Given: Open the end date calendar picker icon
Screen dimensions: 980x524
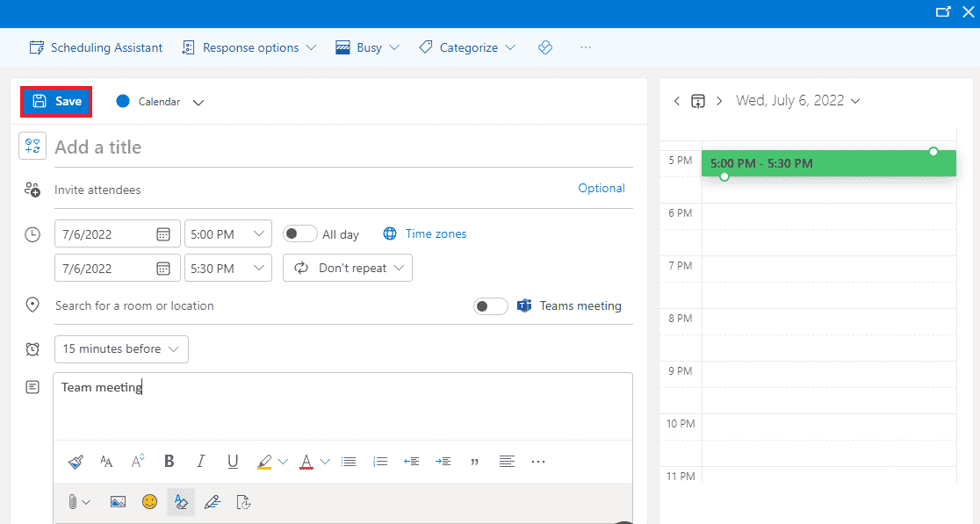Looking at the screenshot, I should point(163,269).
